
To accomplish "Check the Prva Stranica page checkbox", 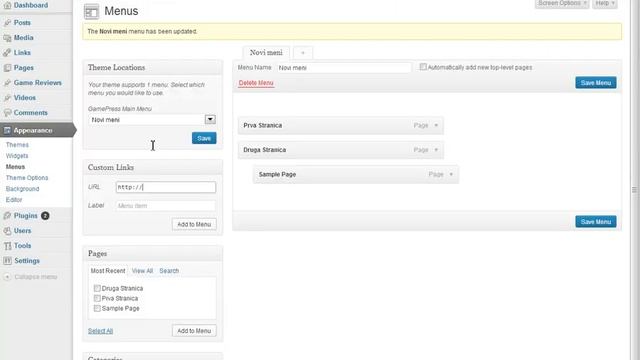I will (x=97, y=298).
